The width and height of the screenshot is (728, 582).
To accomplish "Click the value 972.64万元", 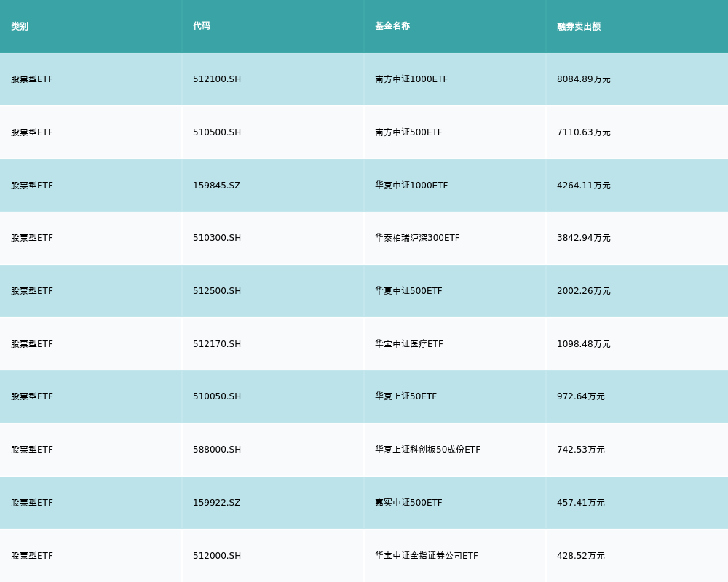I will pyautogui.click(x=581, y=396).
